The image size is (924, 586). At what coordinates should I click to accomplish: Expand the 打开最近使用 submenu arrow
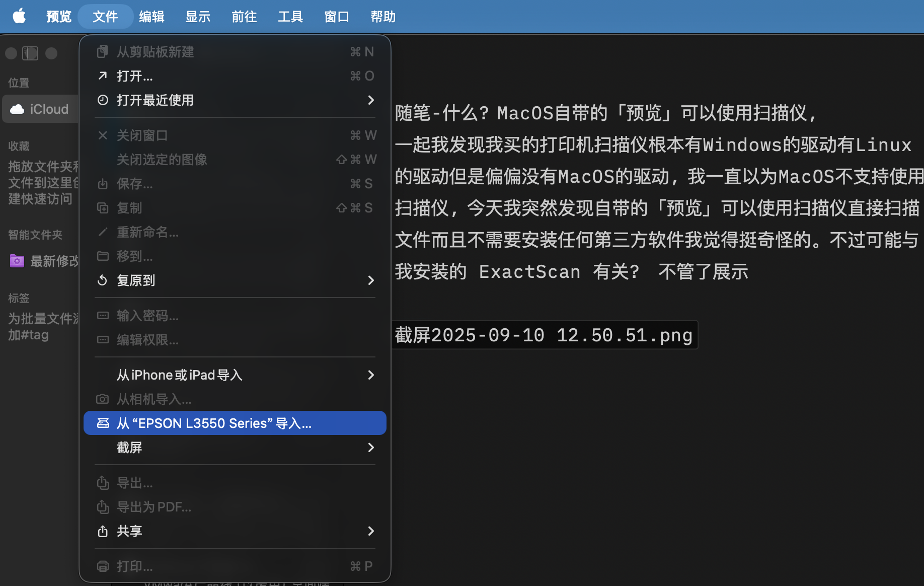371,100
